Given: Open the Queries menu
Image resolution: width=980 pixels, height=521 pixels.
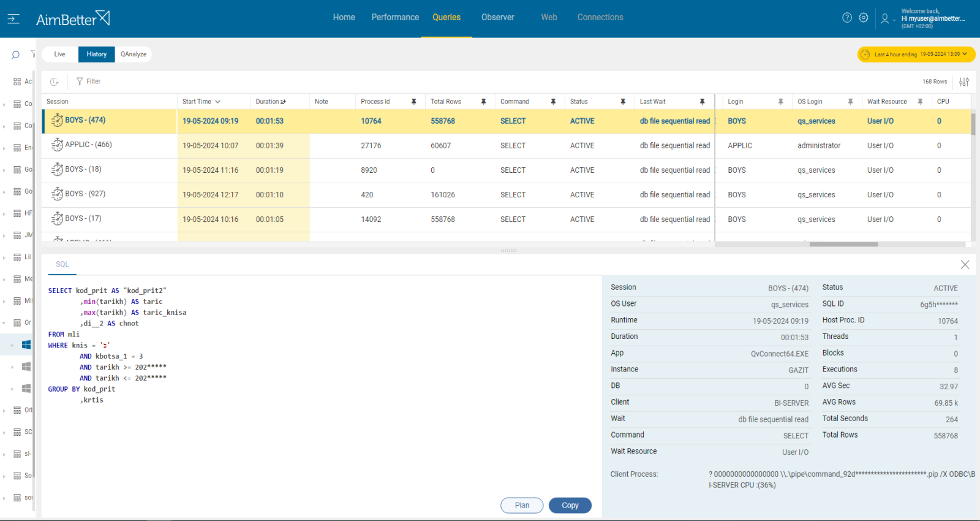Looking at the screenshot, I should tap(447, 18).
